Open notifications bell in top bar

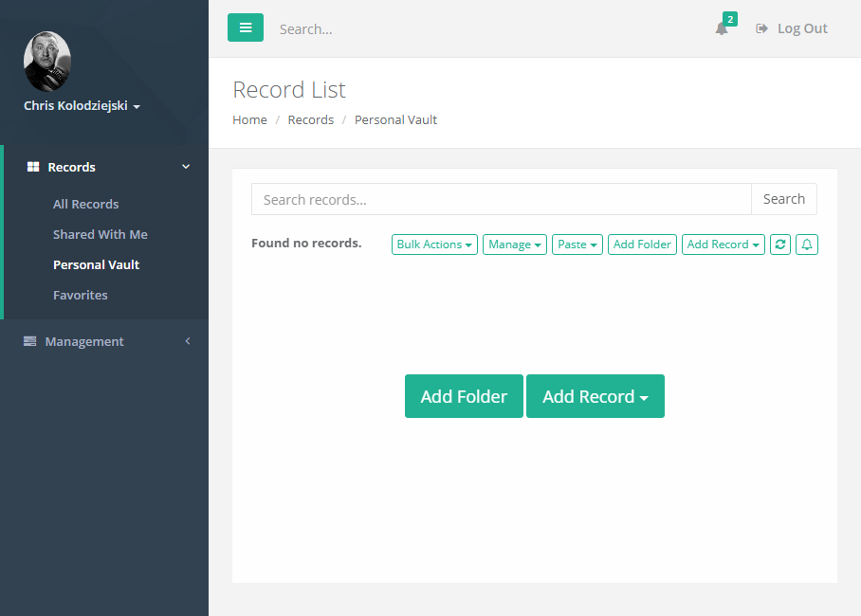(722, 28)
